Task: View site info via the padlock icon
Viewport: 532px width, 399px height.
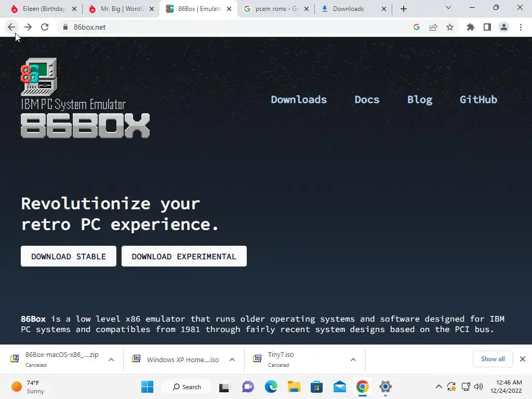Action: click(x=65, y=27)
